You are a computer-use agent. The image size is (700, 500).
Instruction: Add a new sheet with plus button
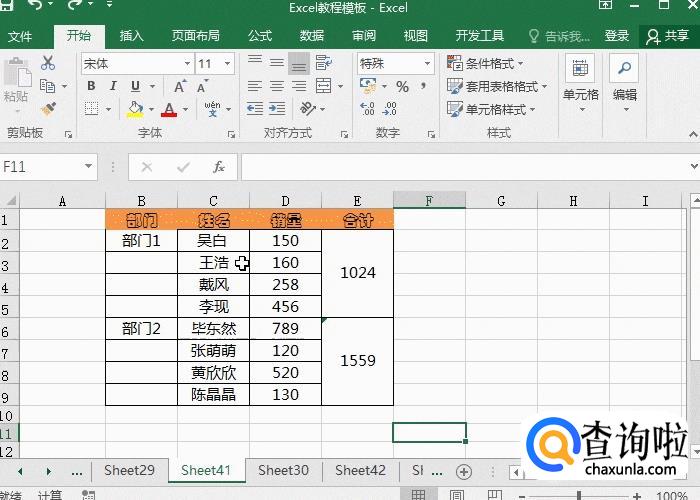[464, 471]
